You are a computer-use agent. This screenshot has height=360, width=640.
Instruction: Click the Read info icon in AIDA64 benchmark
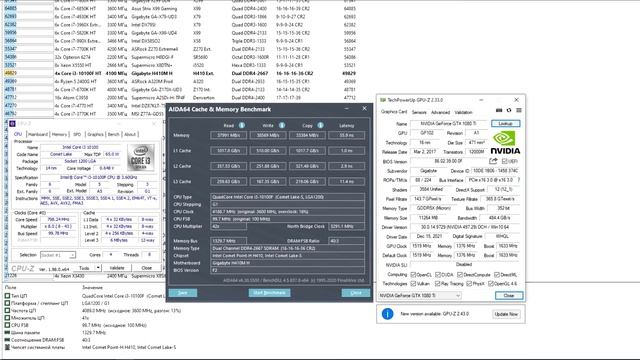242,125
